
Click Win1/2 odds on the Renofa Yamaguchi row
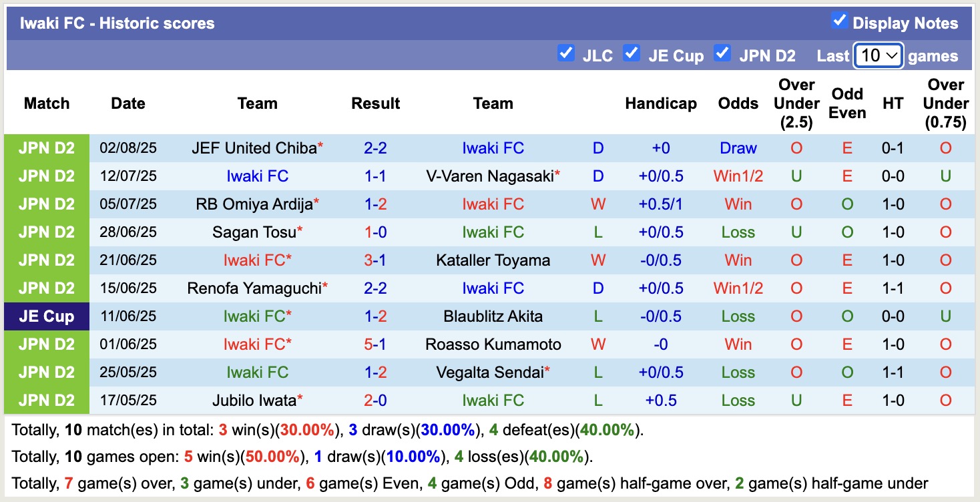tap(738, 288)
